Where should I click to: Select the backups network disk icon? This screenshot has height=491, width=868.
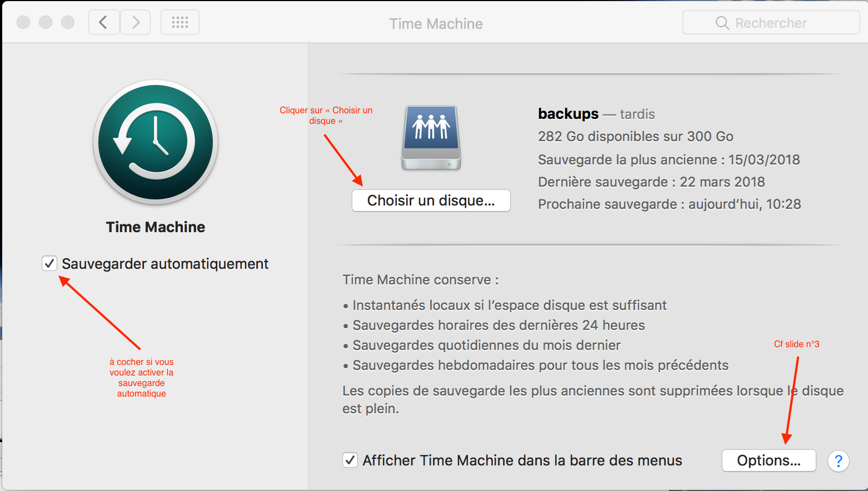[x=431, y=137]
